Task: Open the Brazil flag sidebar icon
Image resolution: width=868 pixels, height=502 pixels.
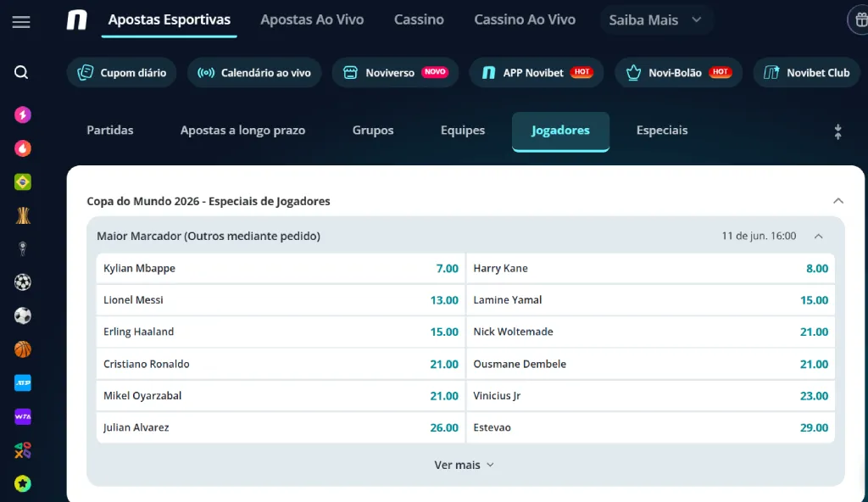Action: click(23, 181)
